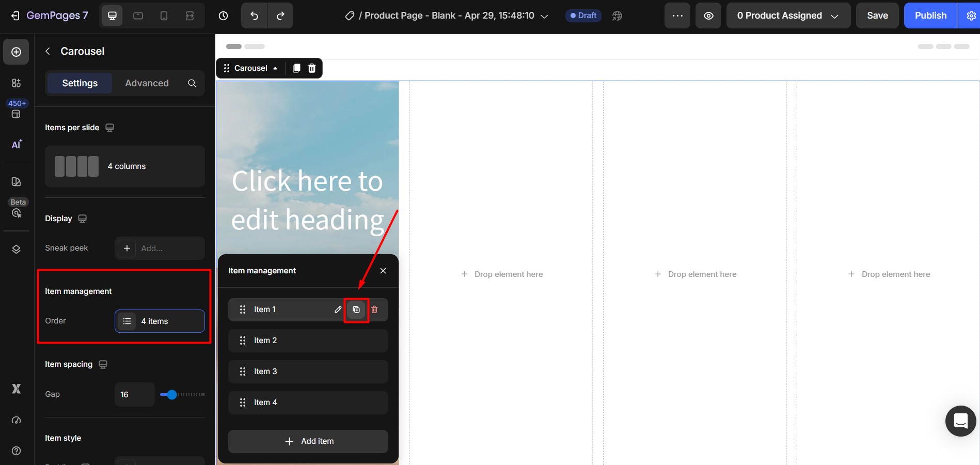
Task: Open version history clock icon
Action: click(x=223, y=16)
